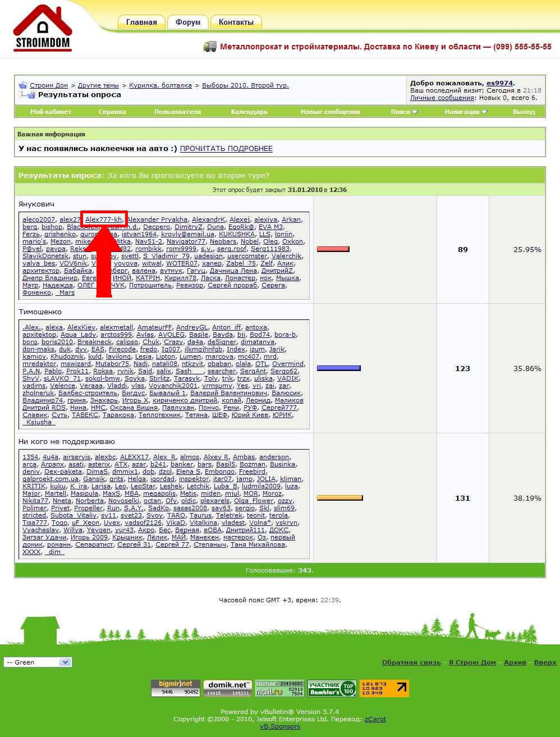Open the Главная tab
The height and width of the screenshot is (737, 560).
coord(141,22)
